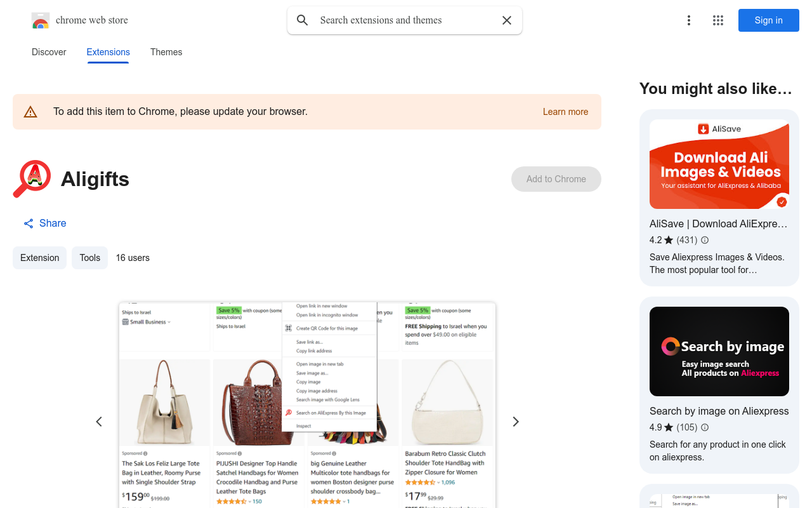This screenshot has height=508, width=812.
Task: Click the Sign in button
Action: (x=769, y=20)
